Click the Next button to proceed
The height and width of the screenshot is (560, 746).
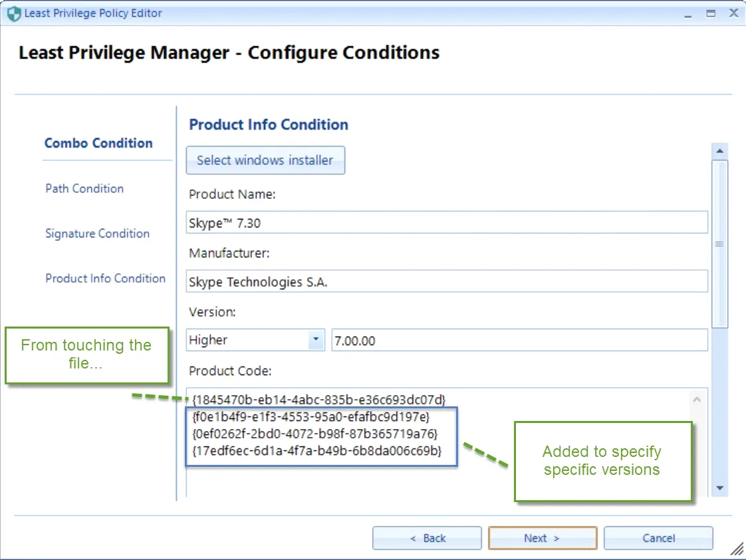542,538
